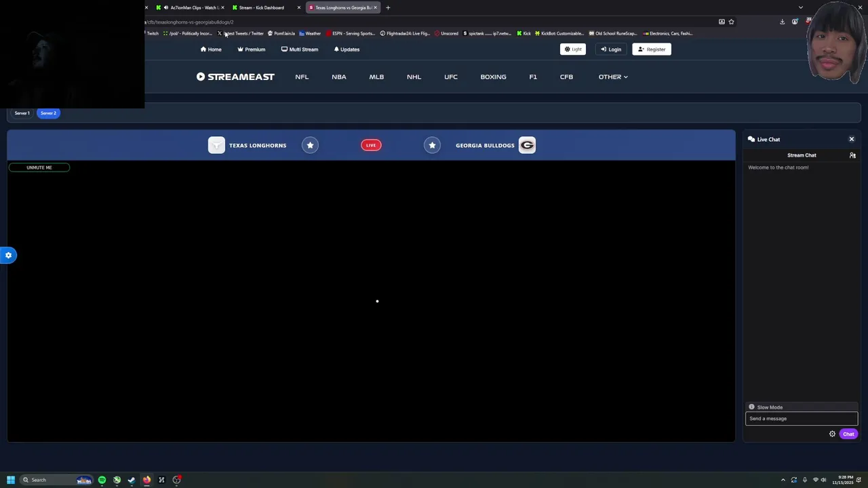Expand the Other dropdown menu
This screenshot has height=488, width=868.
[613, 77]
